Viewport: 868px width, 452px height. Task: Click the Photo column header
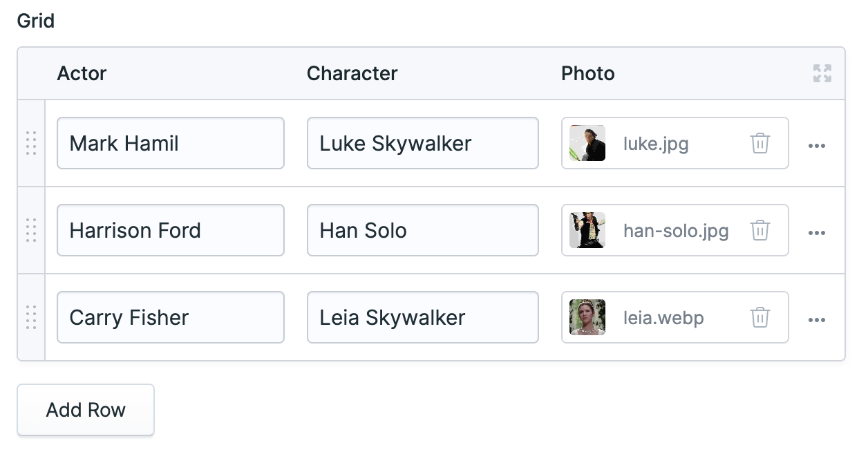(x=588, y=73)
